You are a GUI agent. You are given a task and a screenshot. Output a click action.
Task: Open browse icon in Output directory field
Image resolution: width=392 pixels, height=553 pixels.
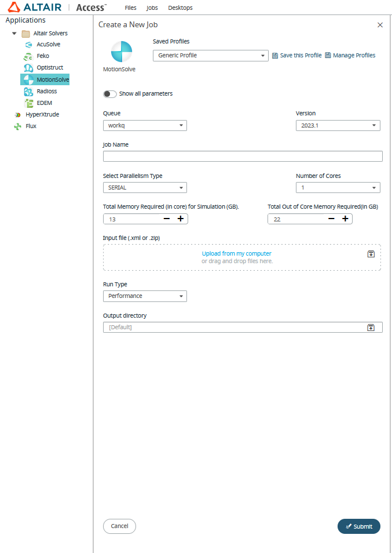[371, 328]
